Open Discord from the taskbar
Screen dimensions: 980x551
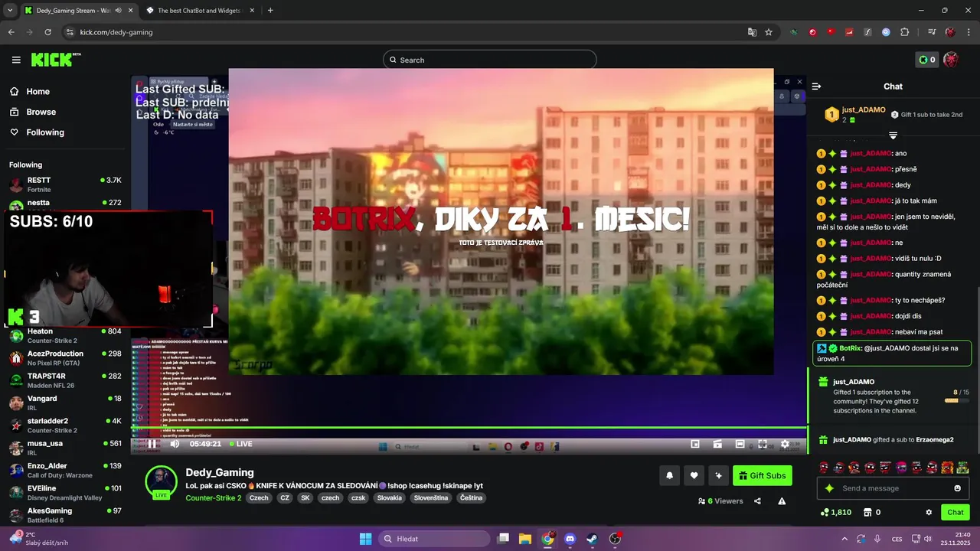click(570, 539)
